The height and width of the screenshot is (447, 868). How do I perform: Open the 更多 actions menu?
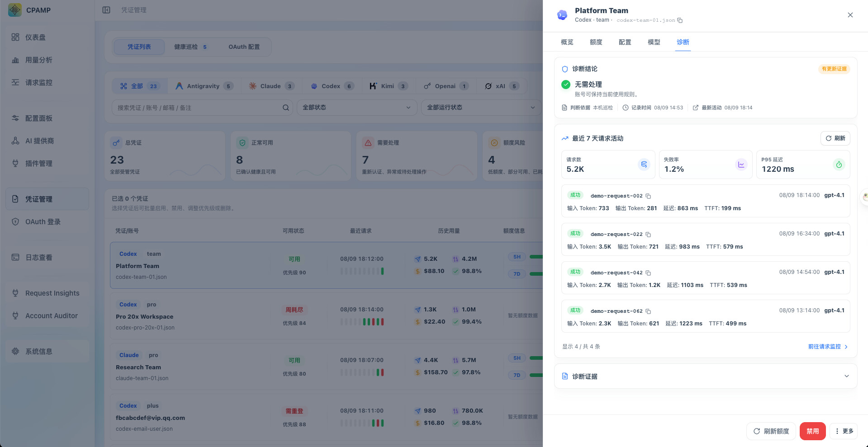click(x=844, y=431)
